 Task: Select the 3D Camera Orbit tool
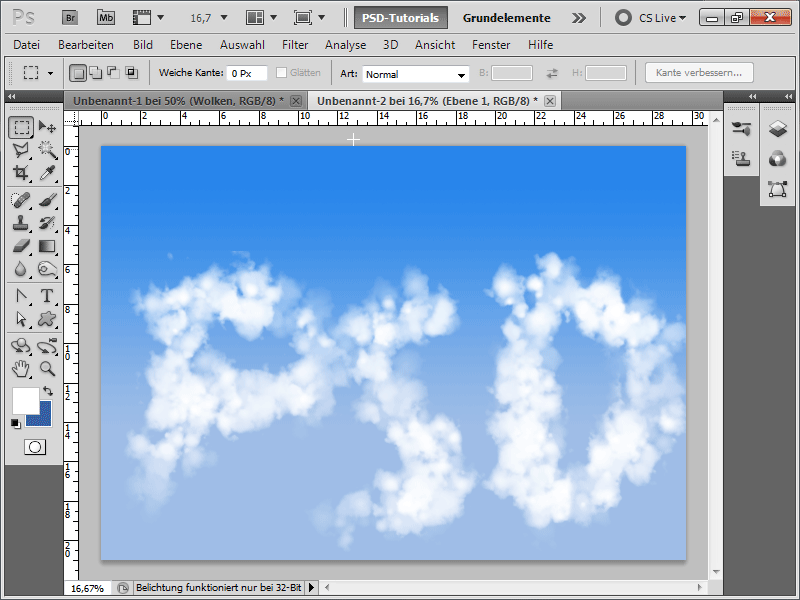pyautogui.click(x=47, y=346)
